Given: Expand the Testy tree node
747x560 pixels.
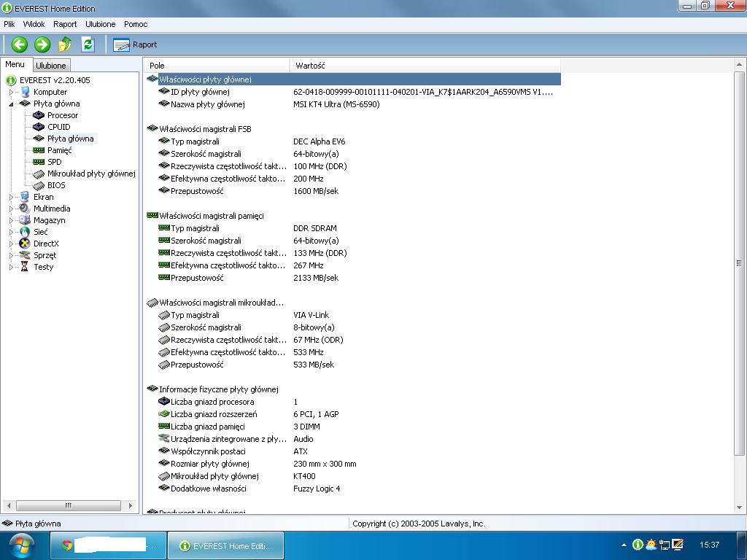Looking at the screenshot, I should pyautogui.click(x=11, y=267).
